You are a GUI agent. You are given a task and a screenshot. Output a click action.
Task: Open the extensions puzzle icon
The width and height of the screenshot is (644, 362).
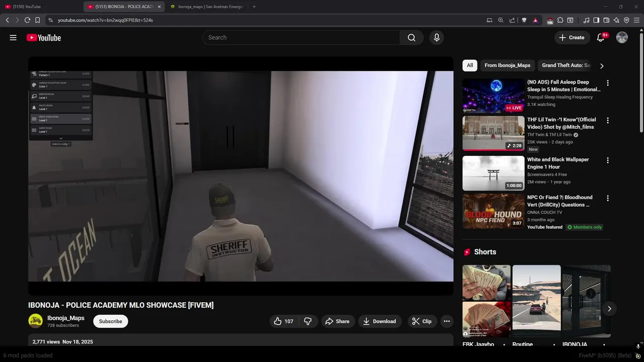(x=560, y=20)
